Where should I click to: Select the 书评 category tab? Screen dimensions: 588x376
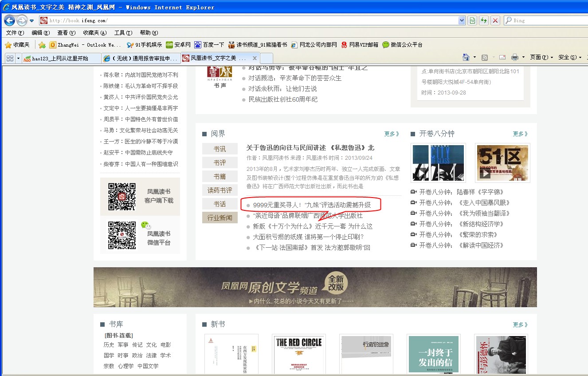tap(220, 162)
